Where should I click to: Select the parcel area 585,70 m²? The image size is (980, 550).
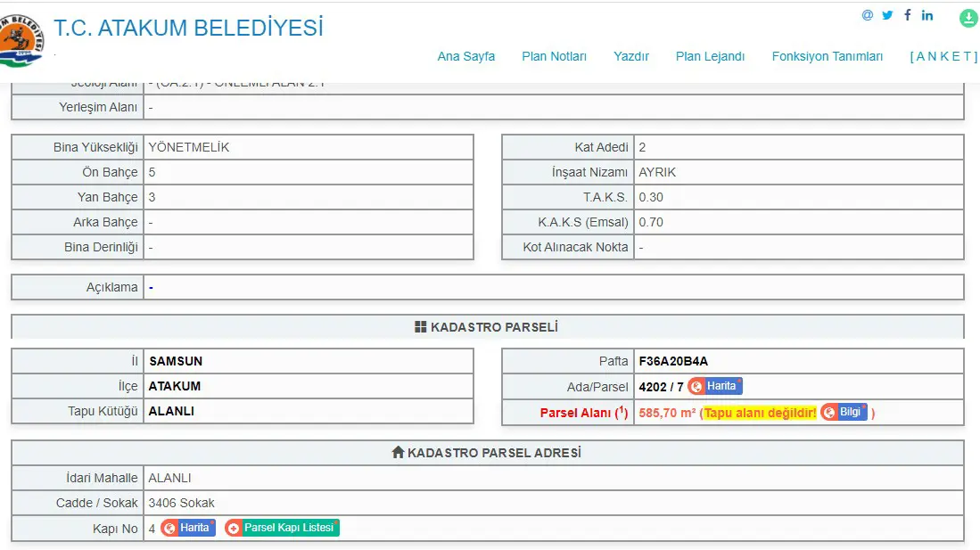tap(668, 413)
